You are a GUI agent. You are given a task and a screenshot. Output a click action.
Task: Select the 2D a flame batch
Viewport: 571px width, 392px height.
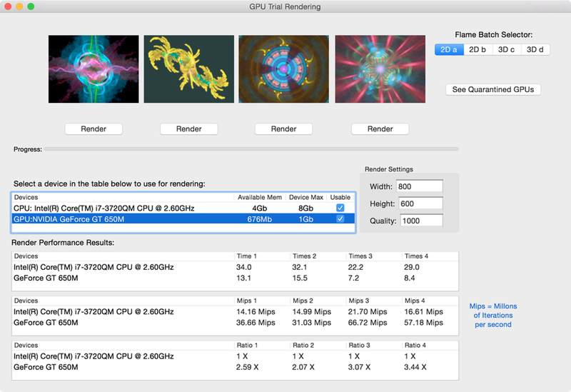449,49
